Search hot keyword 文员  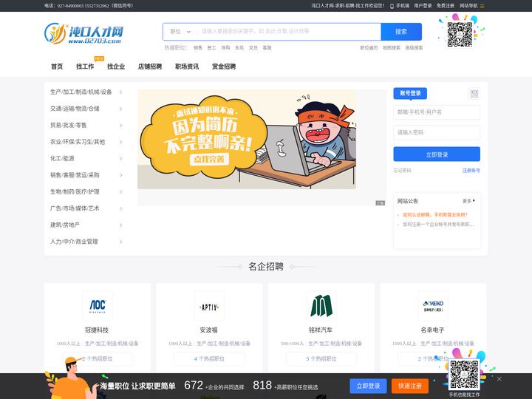pos(253,48)
